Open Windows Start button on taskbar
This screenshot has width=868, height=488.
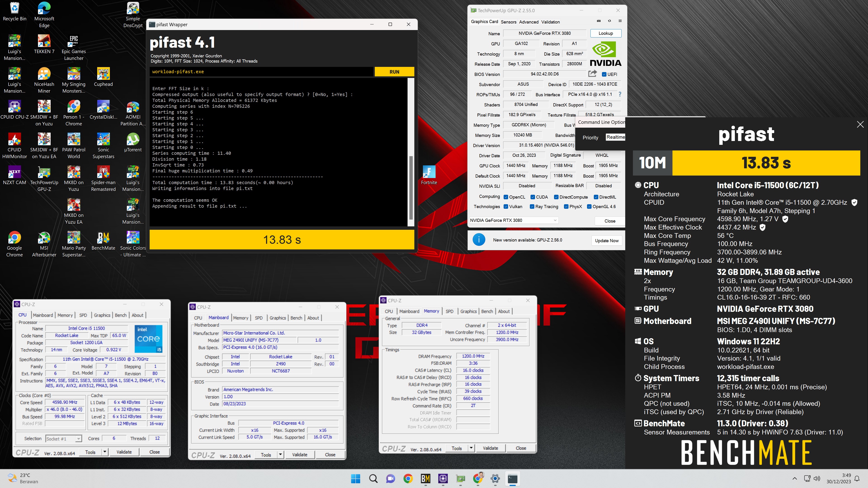click(356, 479)
